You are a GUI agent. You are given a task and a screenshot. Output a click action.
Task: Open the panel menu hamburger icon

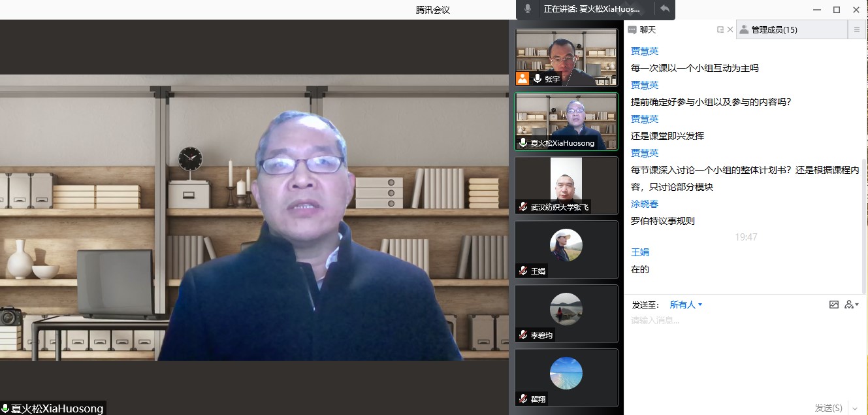pos(857,29)
